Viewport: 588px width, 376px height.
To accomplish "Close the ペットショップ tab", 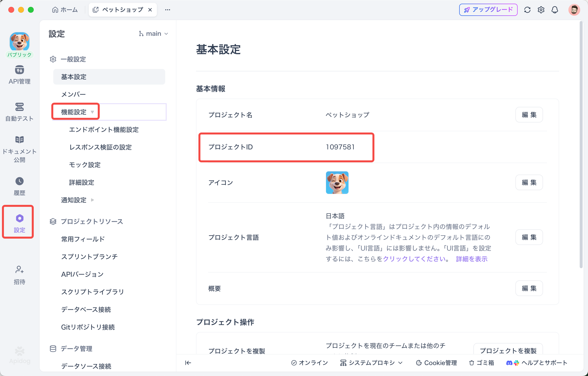I will pos(150,10).
